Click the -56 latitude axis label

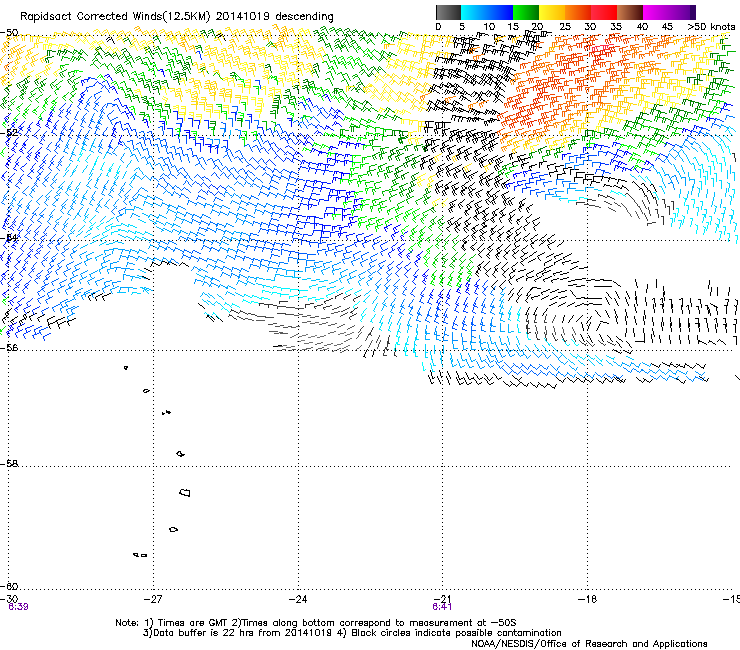(x=9, y=347)
